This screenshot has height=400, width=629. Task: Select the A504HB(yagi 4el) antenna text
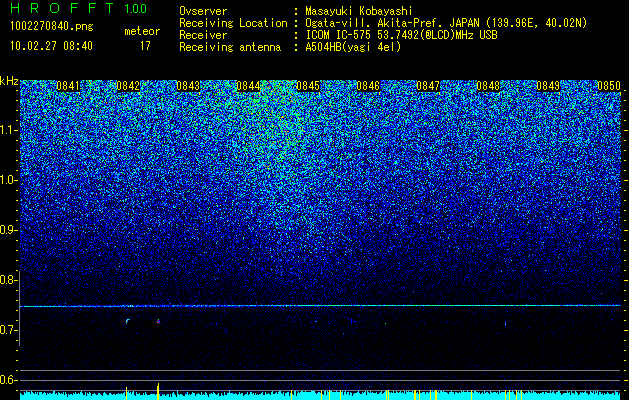point(353,47)
